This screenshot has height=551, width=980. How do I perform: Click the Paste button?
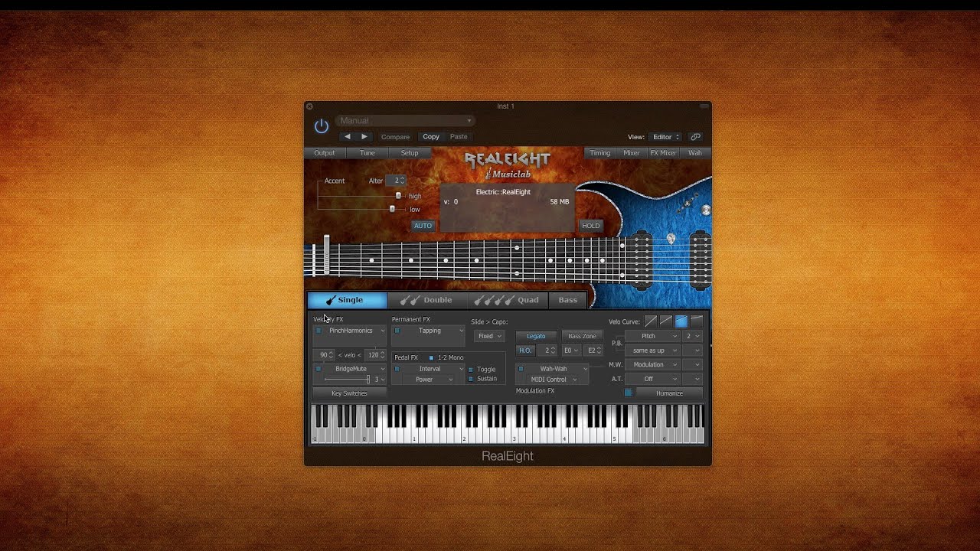point(459,137)
